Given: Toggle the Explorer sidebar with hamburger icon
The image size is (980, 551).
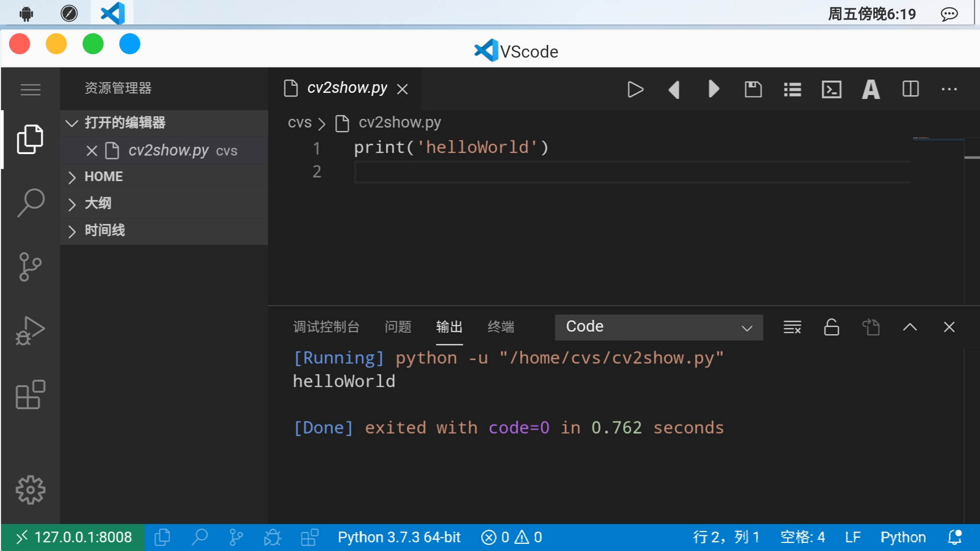Looking at the screenshot, I should click(x=30, y=89).
